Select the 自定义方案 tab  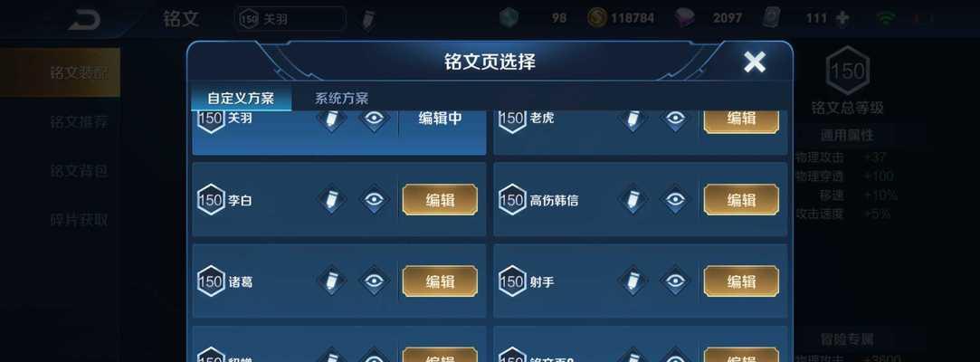click(241, 98)
